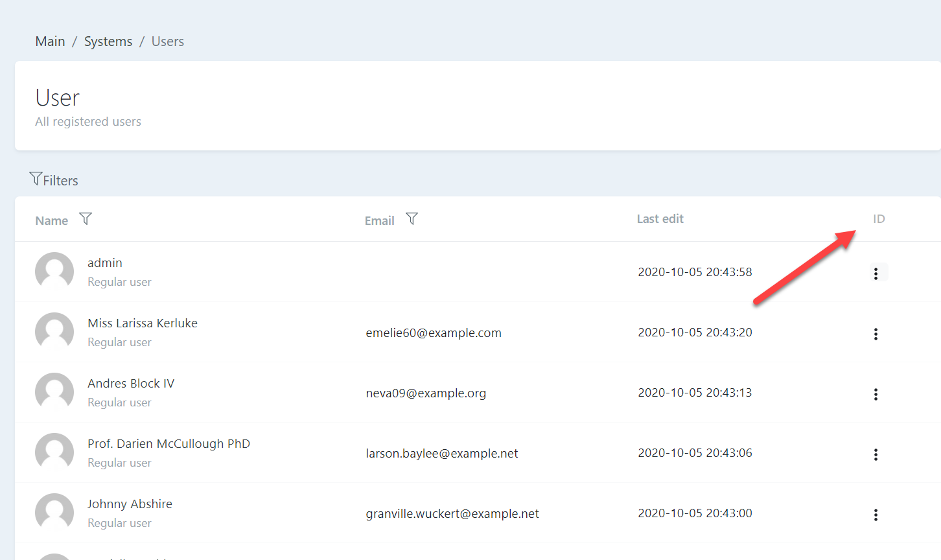Open the admin user name

point(105,262)
